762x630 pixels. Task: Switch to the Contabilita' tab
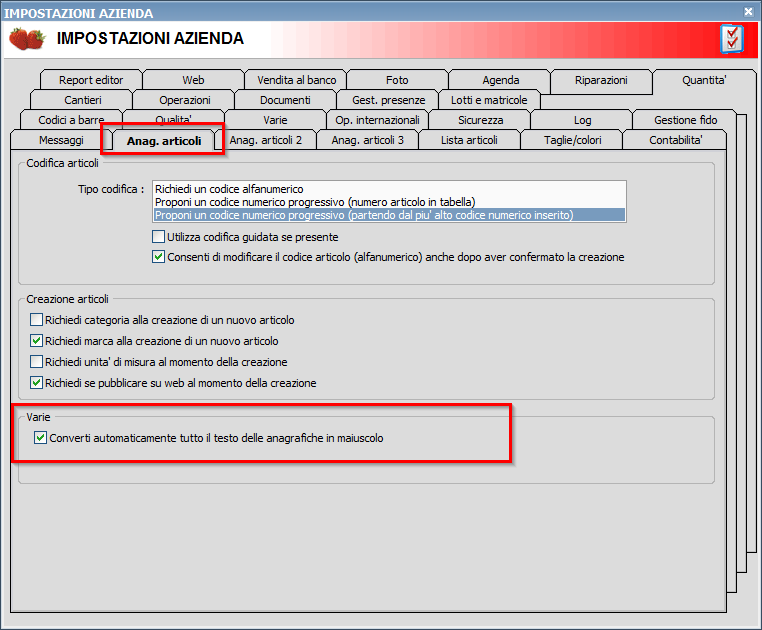tap(675, 140)
